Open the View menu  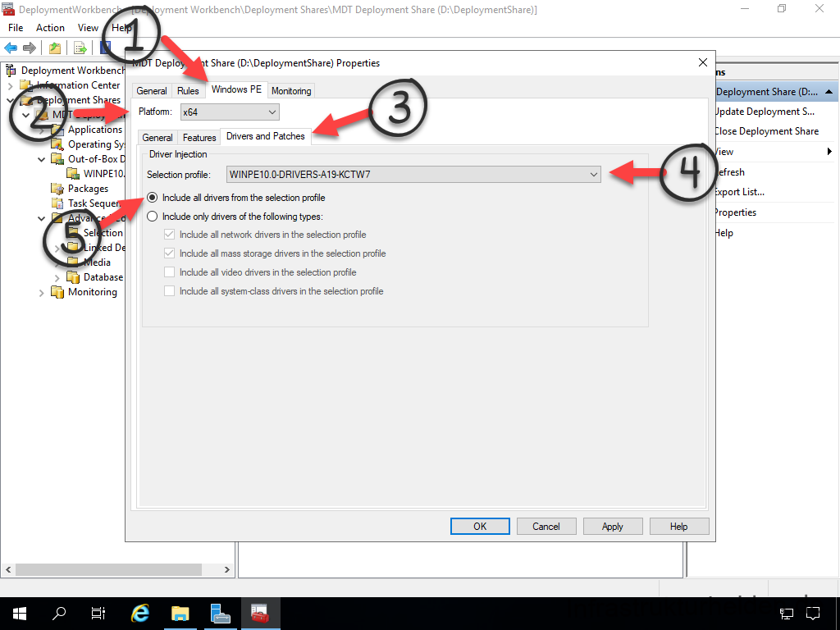click(x=88, y=28)
